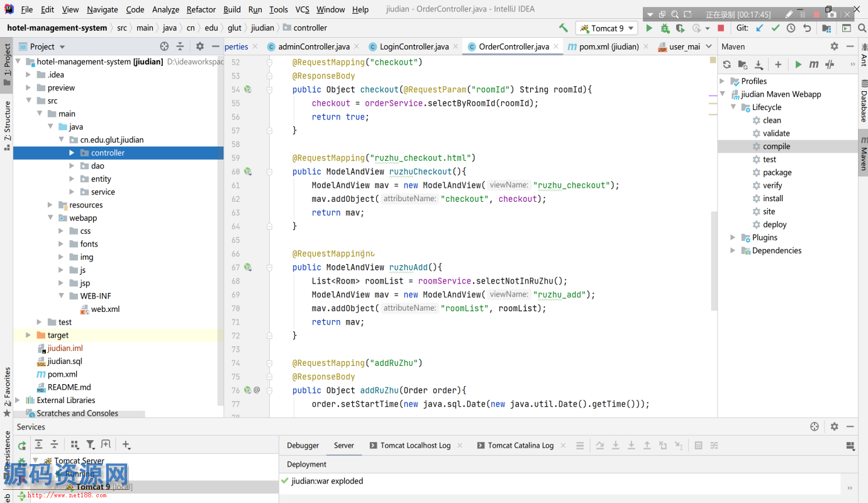
Task: Select web.xml in the project tree
Action: (x=105, y=309)
